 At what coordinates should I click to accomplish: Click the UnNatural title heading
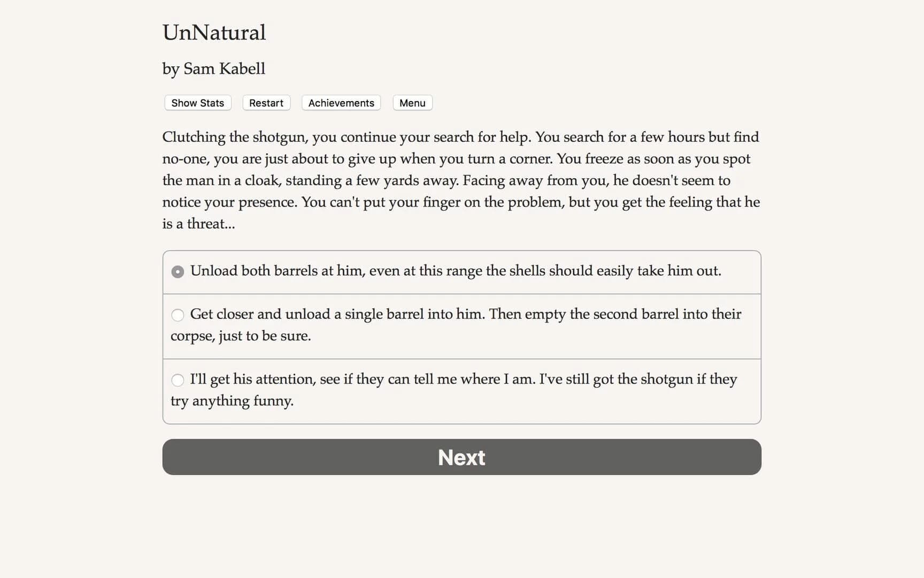[213, 33]
